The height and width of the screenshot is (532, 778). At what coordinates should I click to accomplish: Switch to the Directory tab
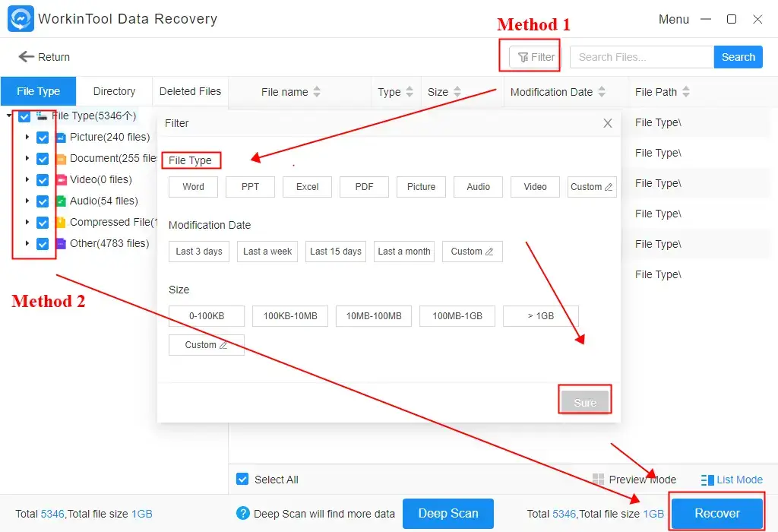114,91
